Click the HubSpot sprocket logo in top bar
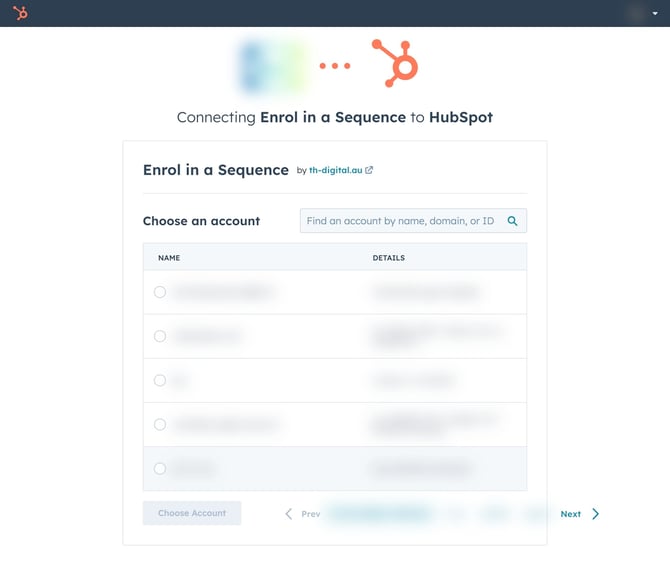Screen dimensions: 670x583 [21, 13]
